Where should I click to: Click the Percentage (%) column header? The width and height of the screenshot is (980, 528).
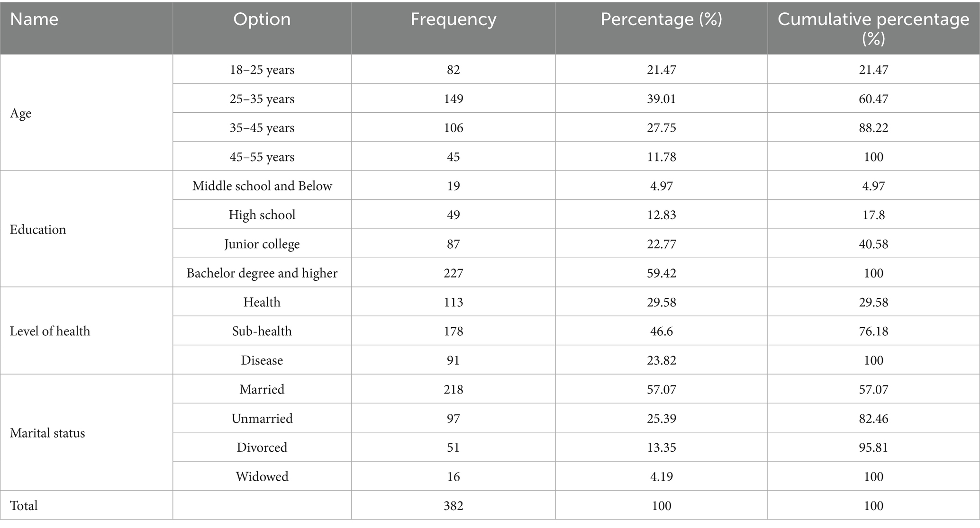[661, 19]
